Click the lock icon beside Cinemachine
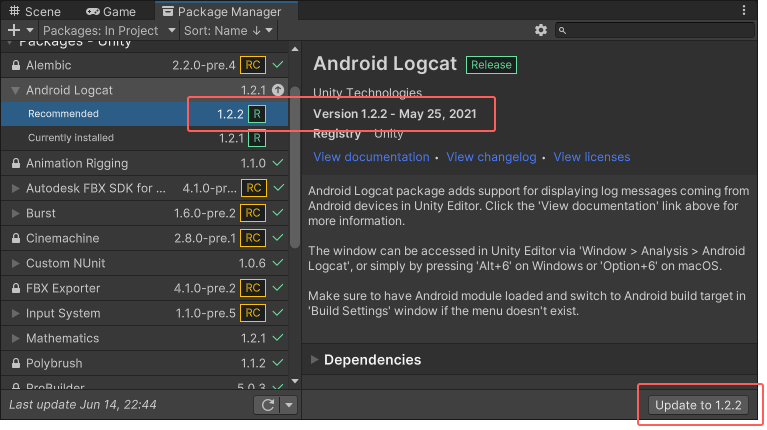This screenshot has width=767, height=430. (x=16, y=238)
